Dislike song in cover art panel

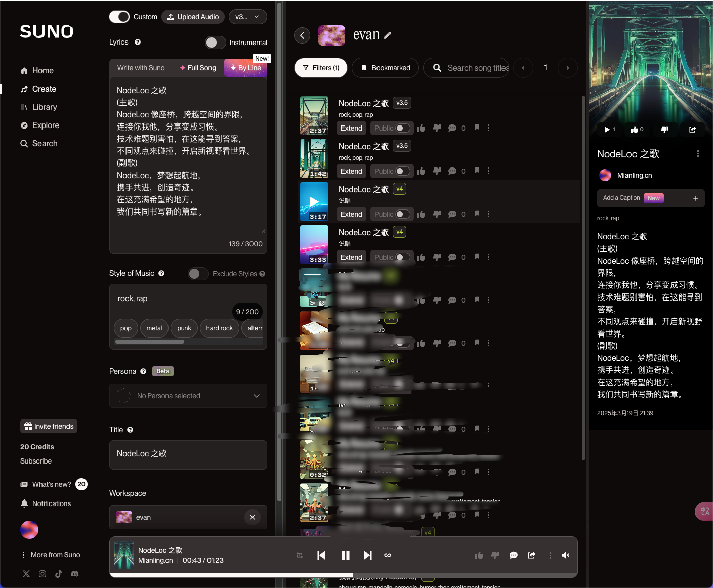(x=665, y=130)
